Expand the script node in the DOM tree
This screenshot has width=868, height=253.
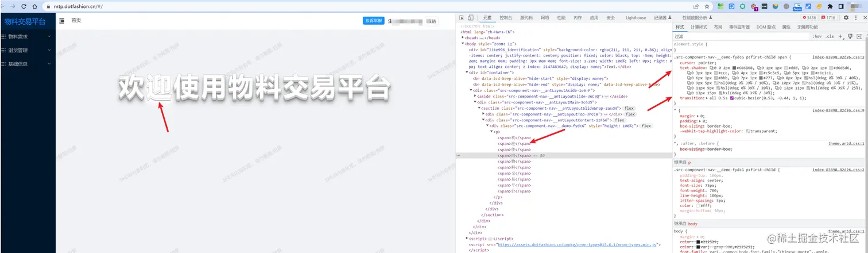[x=467, y=238]
